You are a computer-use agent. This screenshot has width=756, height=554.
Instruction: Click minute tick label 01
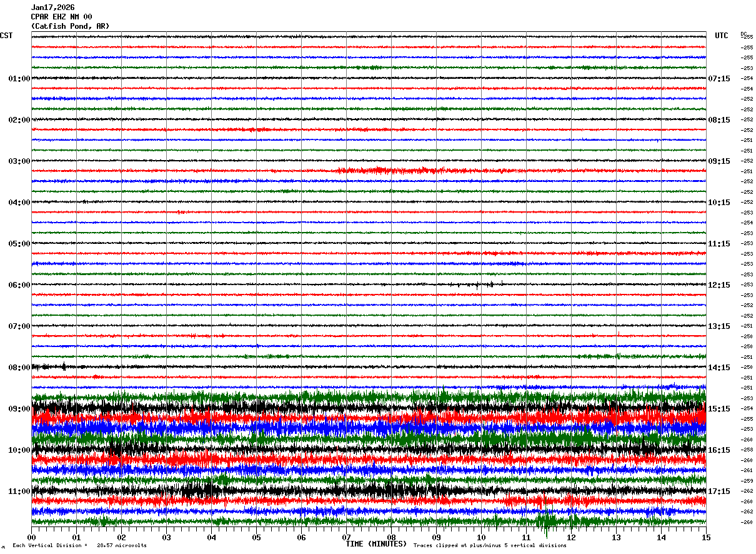coord(77,537)
